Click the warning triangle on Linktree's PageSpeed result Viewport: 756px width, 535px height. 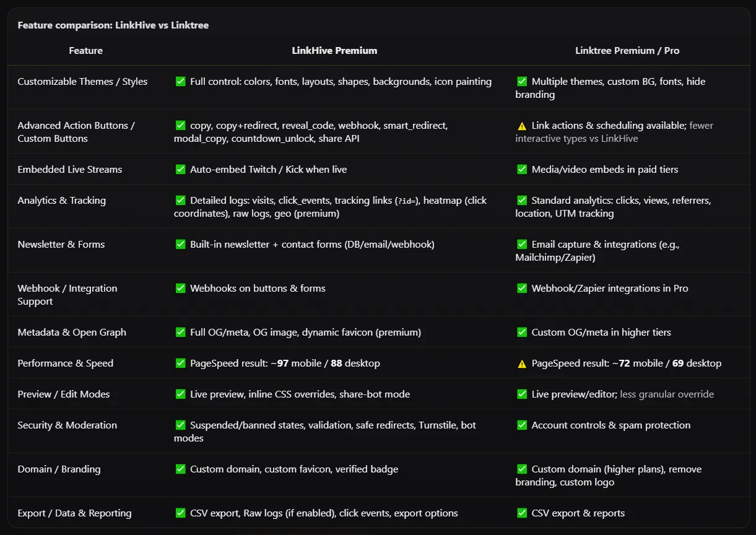point(521,363)
